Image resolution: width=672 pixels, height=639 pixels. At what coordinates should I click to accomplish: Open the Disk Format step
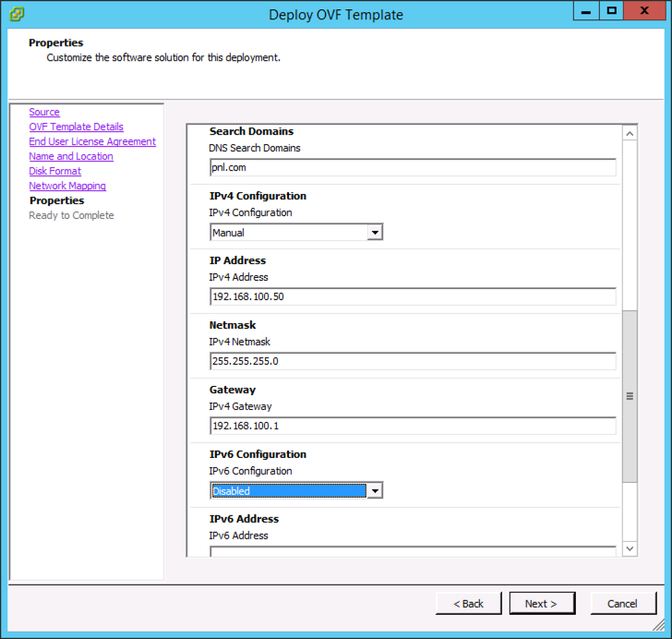[54, 171]
